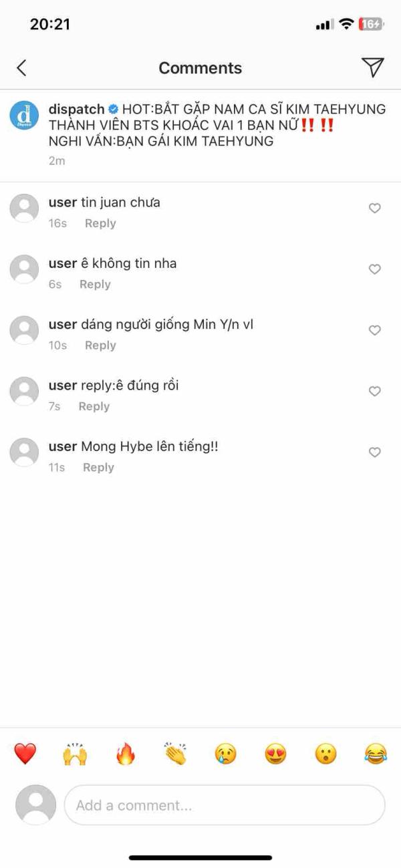Insert the raised hands emoji

[x=75, y=754]
